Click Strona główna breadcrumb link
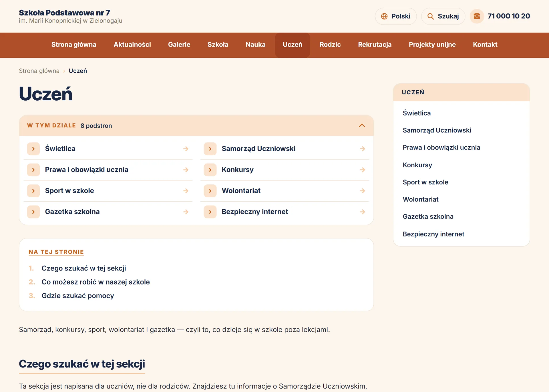 39,71
